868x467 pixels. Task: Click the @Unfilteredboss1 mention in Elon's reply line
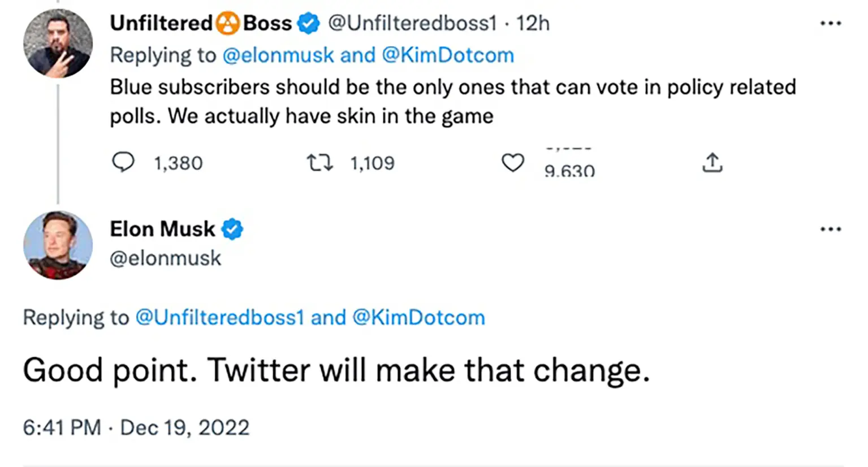(219, 318)
